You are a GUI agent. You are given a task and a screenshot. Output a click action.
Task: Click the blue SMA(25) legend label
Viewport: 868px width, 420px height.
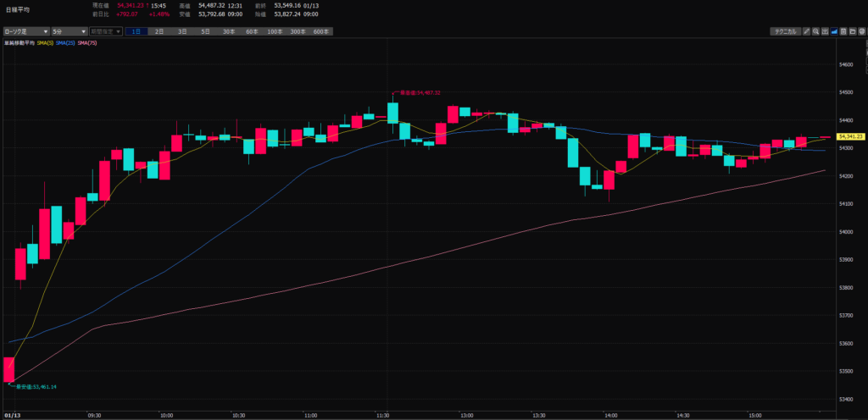coord(66,42)
